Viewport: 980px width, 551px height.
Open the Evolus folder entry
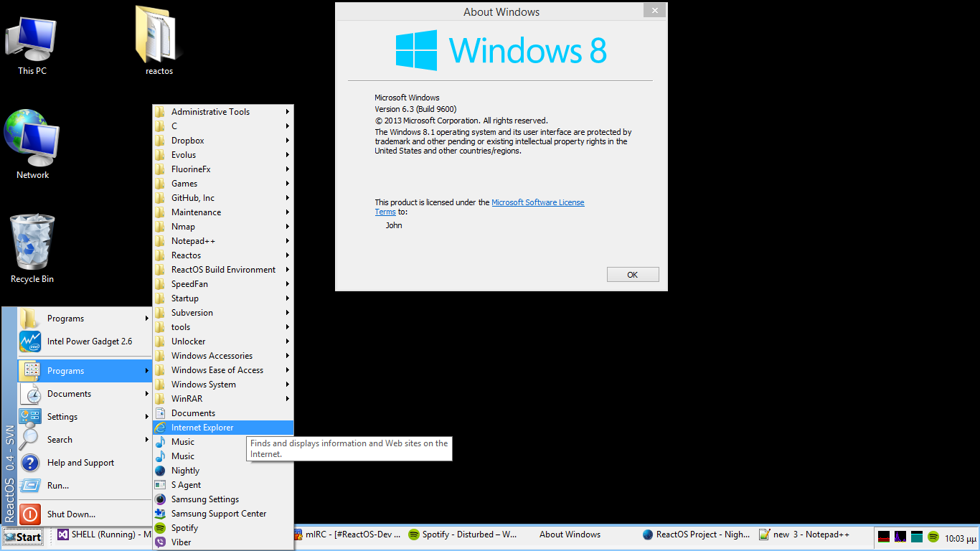click(223, 155)
